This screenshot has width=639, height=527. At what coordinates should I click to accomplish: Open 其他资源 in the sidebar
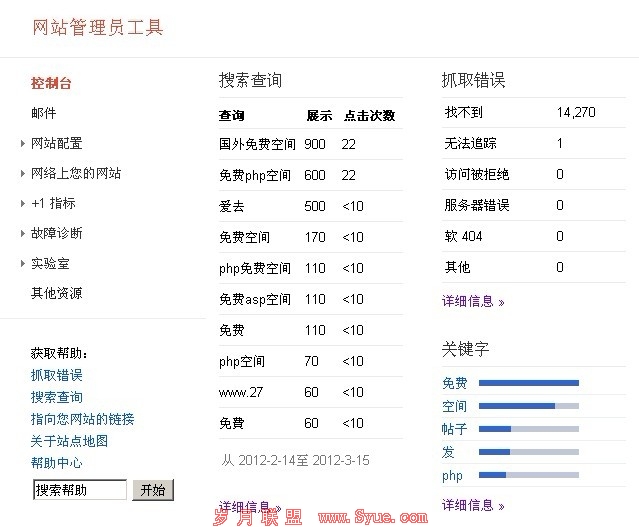(56, 293)
